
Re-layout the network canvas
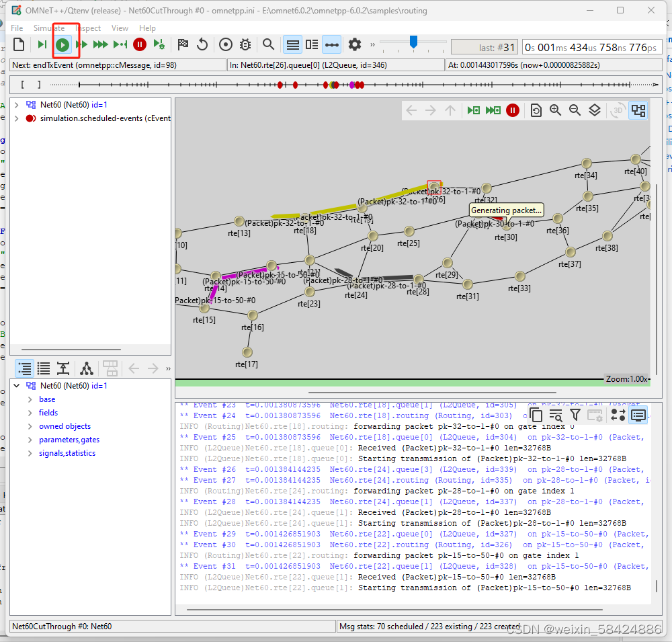click(x=536, y=110)
